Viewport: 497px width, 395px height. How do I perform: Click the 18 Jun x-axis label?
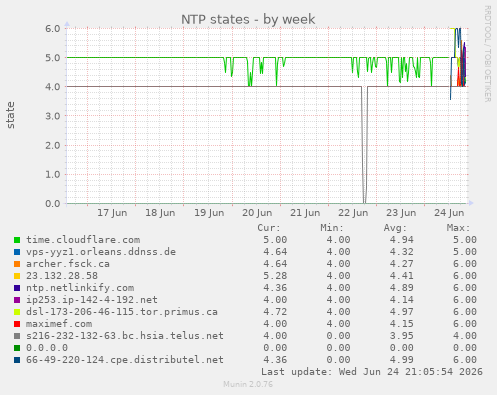pos(160,213)
